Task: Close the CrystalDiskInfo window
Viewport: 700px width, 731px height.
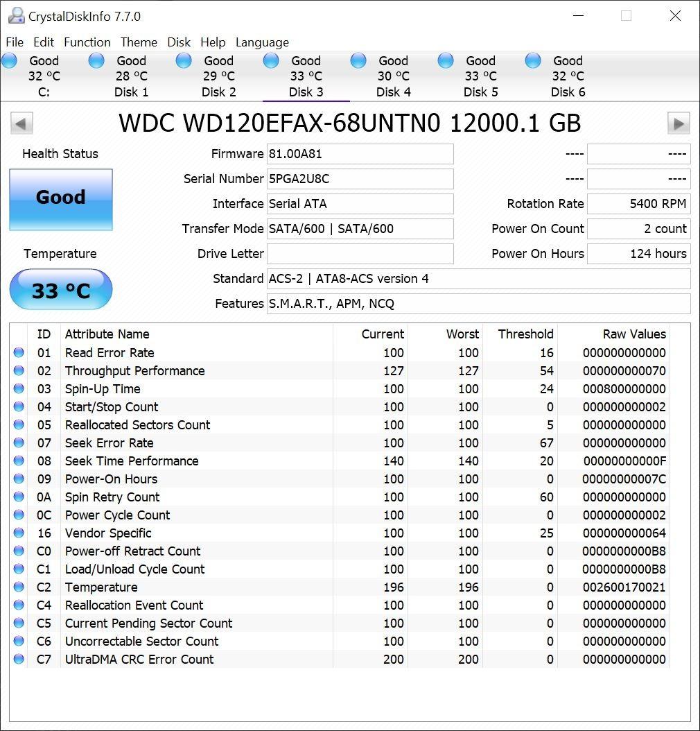Action: pos(675,16)
